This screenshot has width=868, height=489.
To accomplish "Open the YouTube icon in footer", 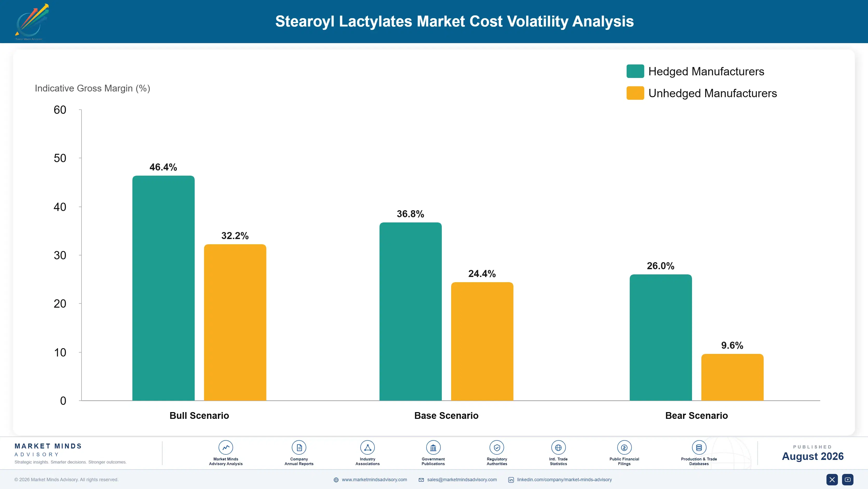I will (x=848, y=480).
